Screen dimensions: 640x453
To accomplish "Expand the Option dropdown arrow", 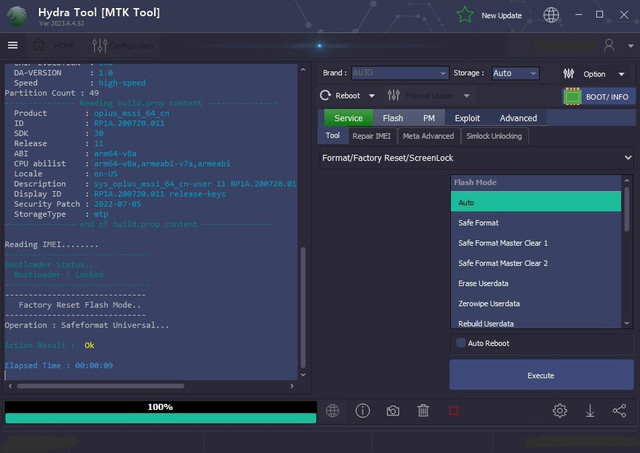I will tap(621, 74).
